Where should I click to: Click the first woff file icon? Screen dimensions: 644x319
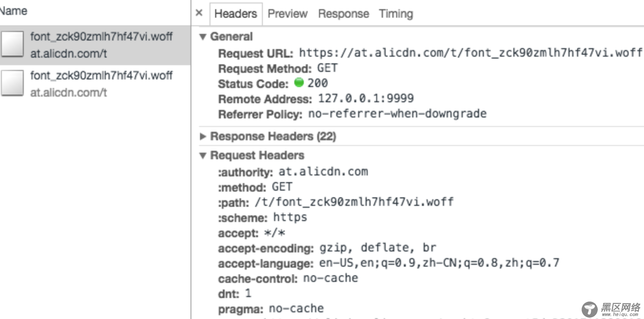12,44
